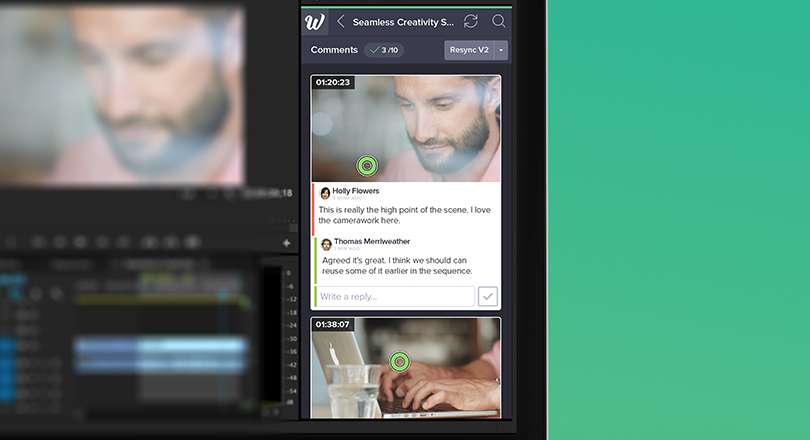Click Thomas Merriweather avatar
Image resolution: width=810 pixels, height=440 pixels.
326,244
